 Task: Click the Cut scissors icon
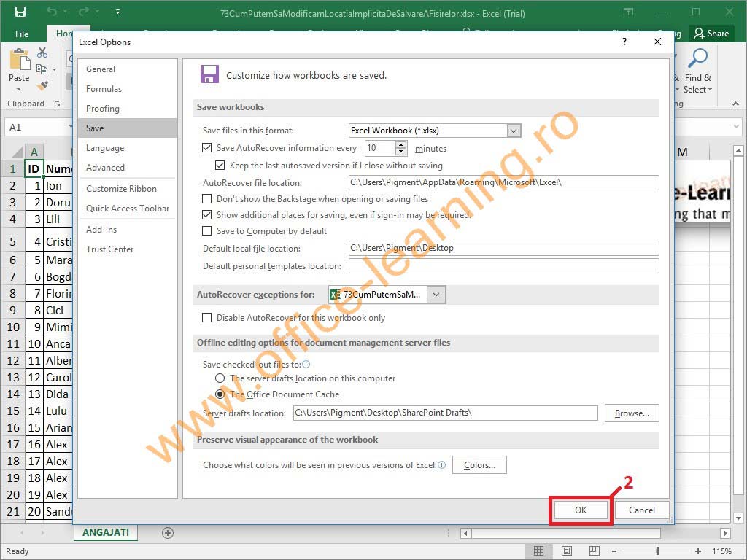(42, 52)
